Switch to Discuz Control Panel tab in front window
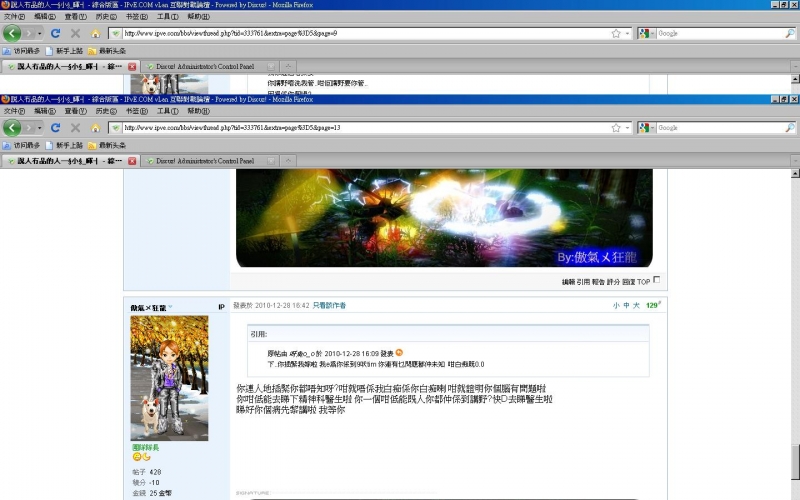Viewport: 800px width, 500px height. [x=210, y=161]
